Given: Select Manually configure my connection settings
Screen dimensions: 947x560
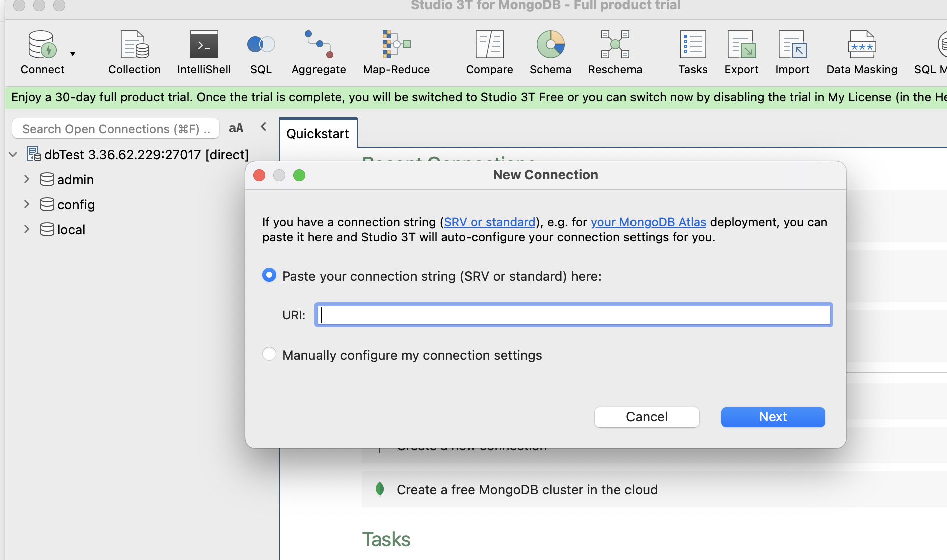Looking at the screenshot, I should [x=269, y=354].
